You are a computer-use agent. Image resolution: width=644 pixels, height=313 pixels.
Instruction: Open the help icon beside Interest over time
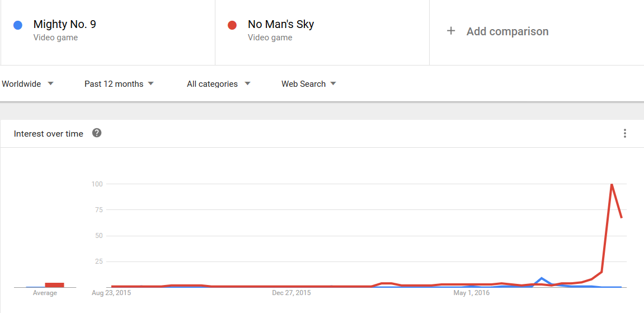[97, 133]
